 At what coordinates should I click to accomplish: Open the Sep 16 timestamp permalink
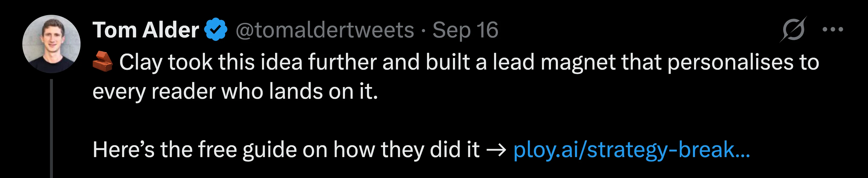pos(465,30)
